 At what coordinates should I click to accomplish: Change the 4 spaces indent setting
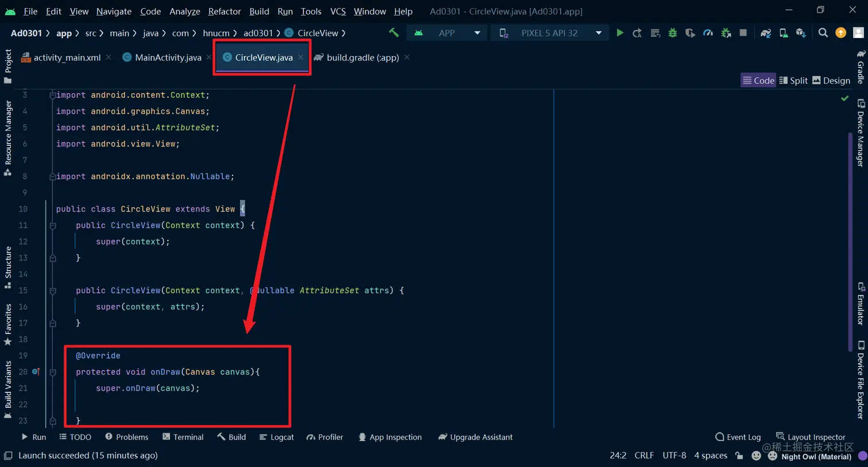[710, 456]
